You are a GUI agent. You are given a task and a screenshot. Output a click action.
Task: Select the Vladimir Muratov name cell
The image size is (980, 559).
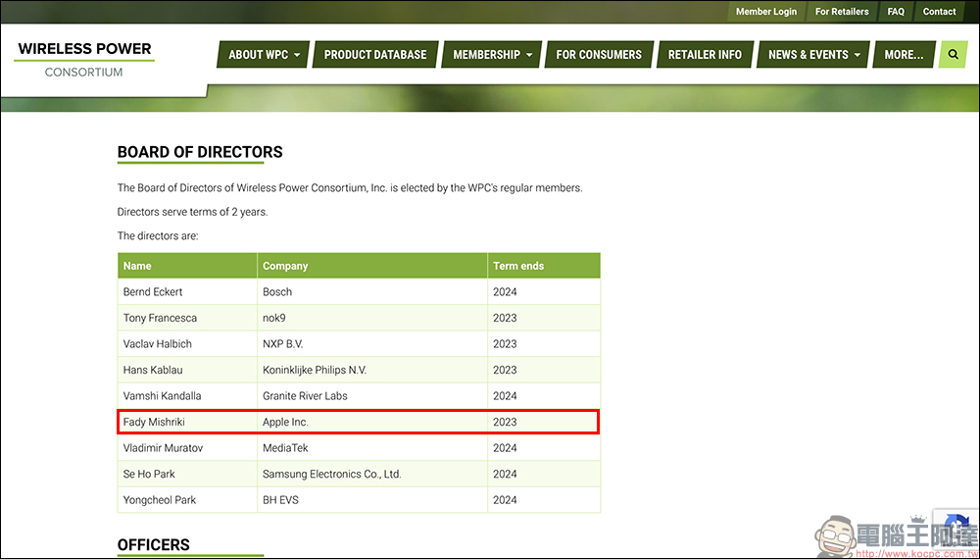click(x=187, y=448)
